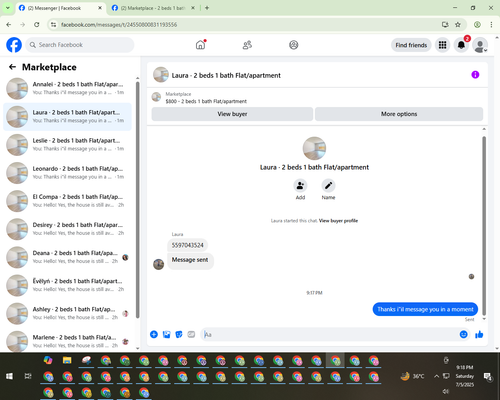This screenshot has width=500, height=400.
Task: Click the Facebook logo icon
Action: [14, 45]
